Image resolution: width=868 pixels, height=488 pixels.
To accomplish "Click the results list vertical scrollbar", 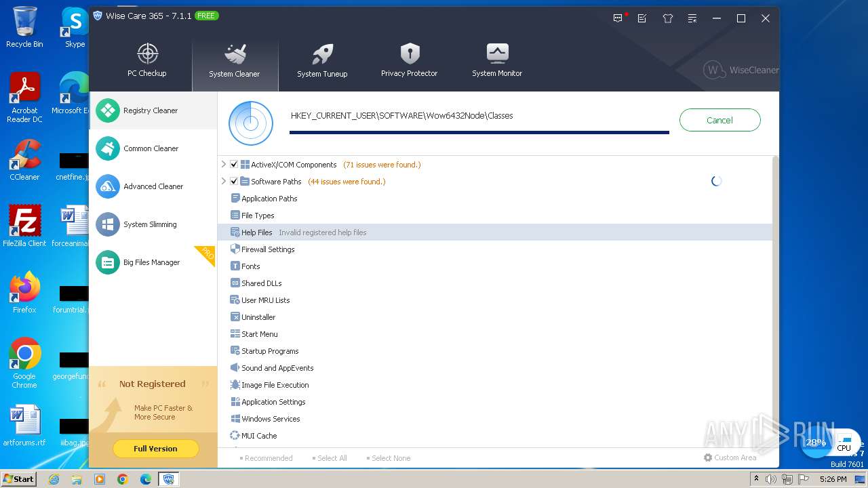I will 776,302.
